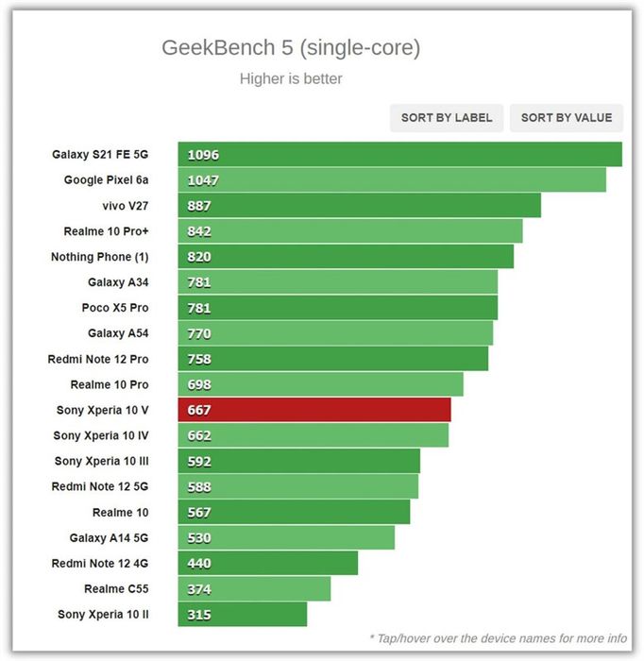
Task: Click the Sony Xperia 10 IV label
Action: [101, 435]
